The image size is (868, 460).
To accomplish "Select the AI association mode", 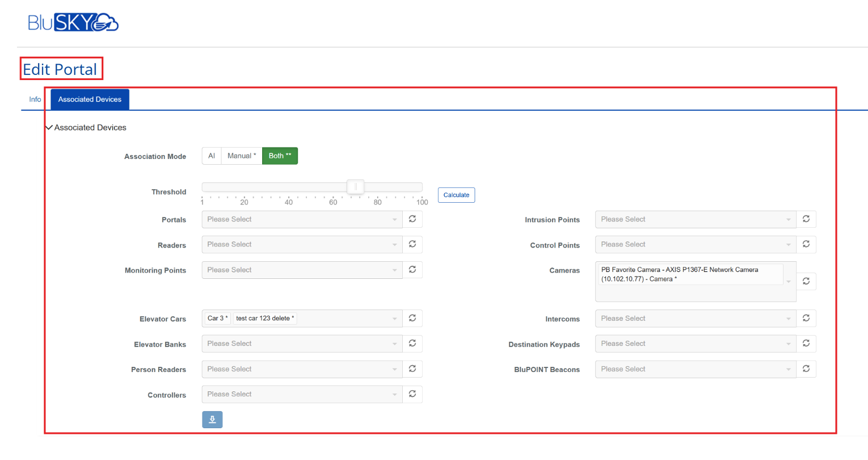I will point(211,155).
